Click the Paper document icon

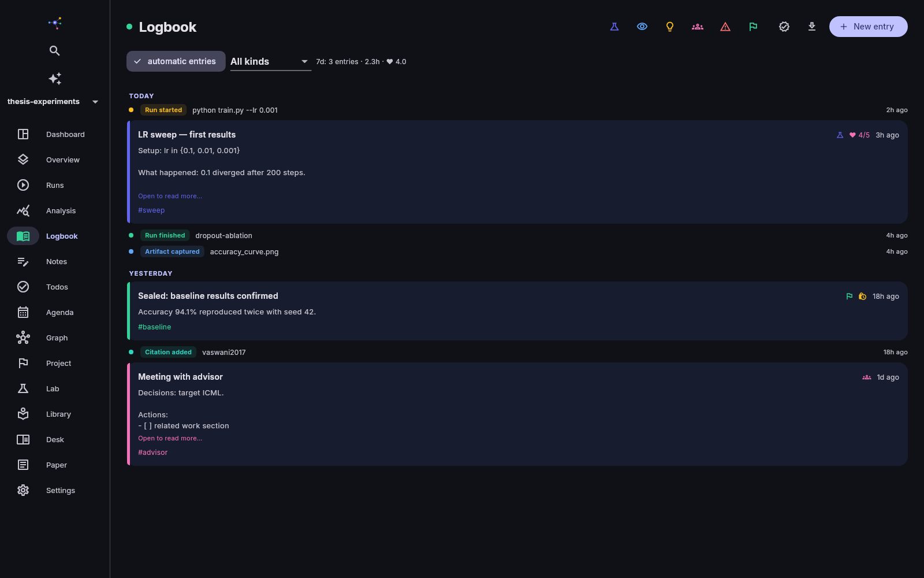point(23,465)
